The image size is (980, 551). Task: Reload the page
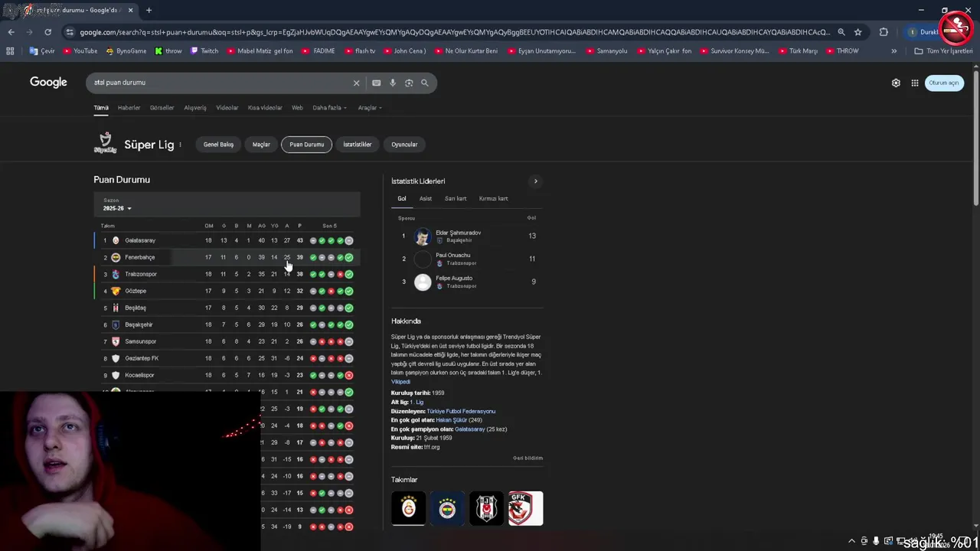[x=47, y=32]
